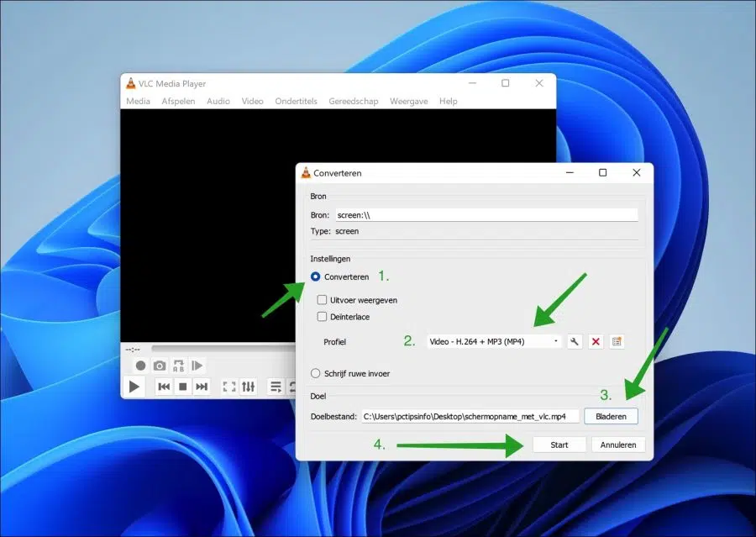Toggle the playlist view icon

coord(276,387)
